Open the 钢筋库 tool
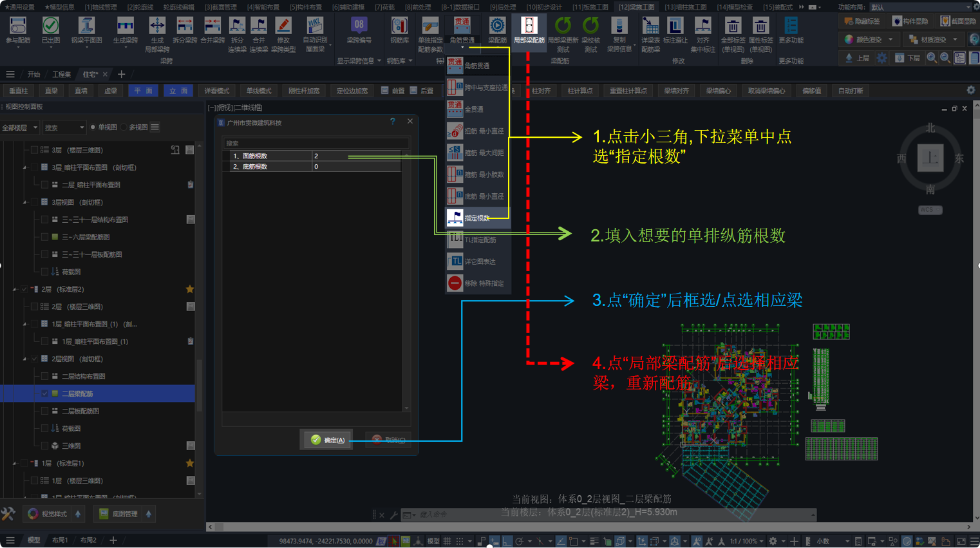 (x=399, y=27)
